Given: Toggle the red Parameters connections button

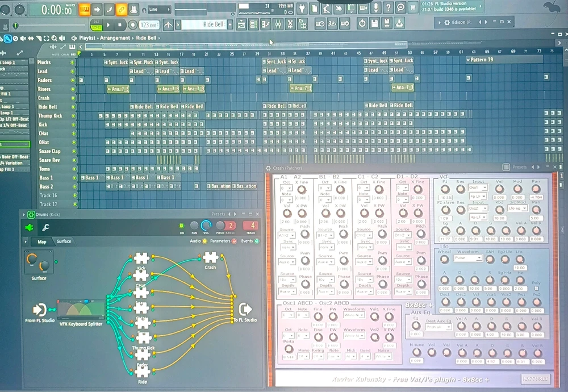Looking at the screenshot, I should pyautogui.click(x=234, y=241).
